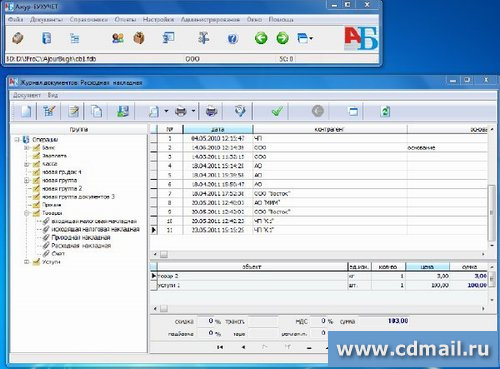Screen dimensions: 500x369
Task: Click the green forward arrow icon
Action: pyautogui.click(x=282, y=38)
